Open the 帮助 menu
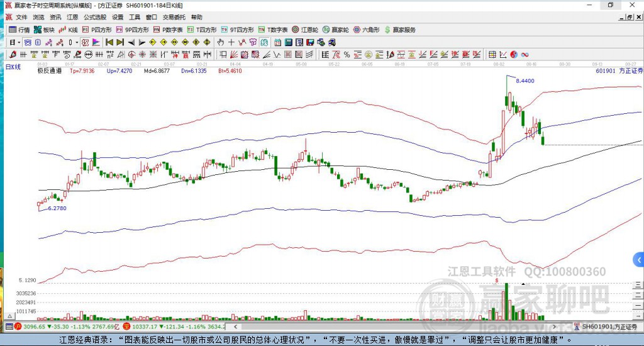The width and height of the screenshot is (644, 346). [x=197, y=17]
